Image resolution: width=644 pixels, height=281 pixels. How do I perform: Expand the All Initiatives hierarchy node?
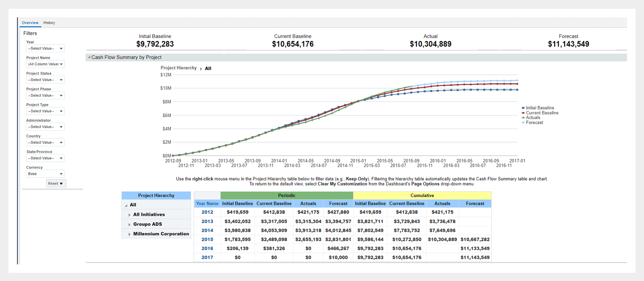click(x=129, y=215)
